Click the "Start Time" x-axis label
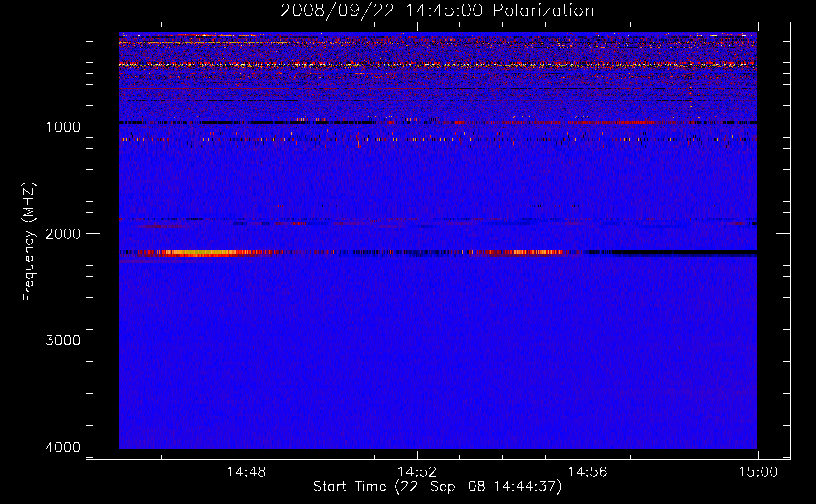The width and height of the screenshot is (816, 504). tap(437, 487)
